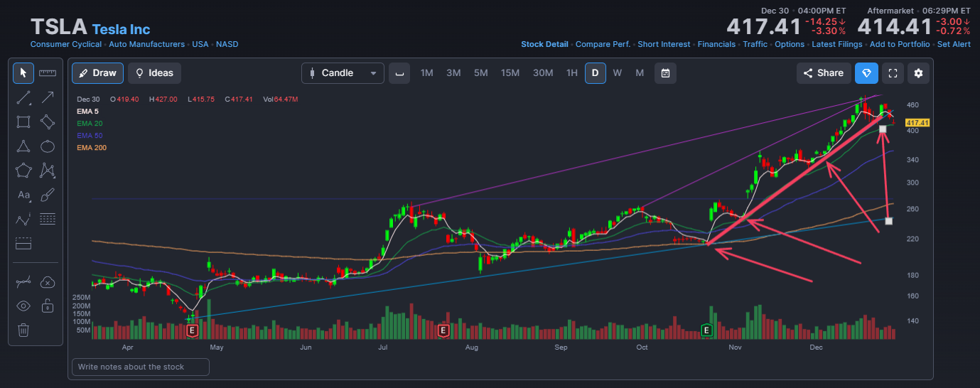
Task: Click the stock notes input field
Action: click(141, 367)
